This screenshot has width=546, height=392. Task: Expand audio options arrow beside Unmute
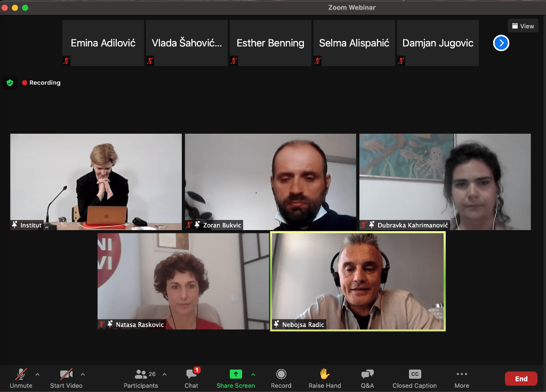click(x=37, y=374)
